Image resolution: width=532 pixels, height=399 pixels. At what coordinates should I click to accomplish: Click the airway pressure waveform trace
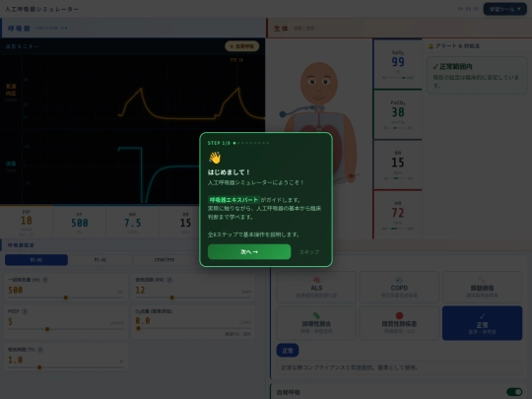coord(192,103)
